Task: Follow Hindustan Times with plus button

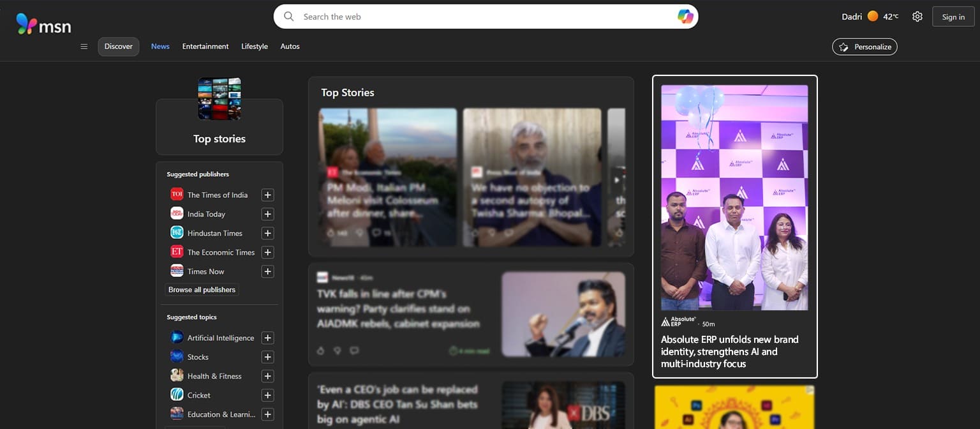Action: tap(268, 233)
